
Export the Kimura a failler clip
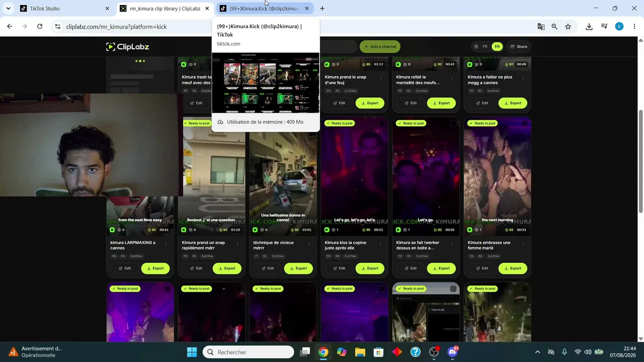pyautogui.click(x=513, y=103)
